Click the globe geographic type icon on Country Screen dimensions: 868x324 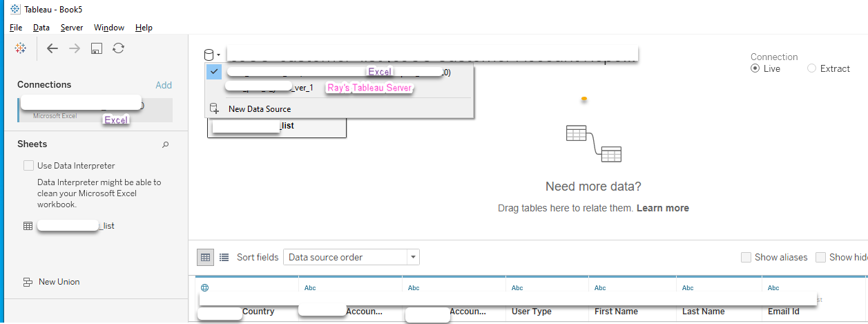pyautogui.click(x=204, y=288)
